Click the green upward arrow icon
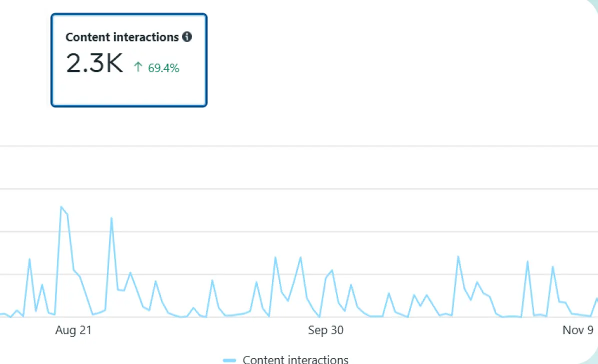 point(138,67)
